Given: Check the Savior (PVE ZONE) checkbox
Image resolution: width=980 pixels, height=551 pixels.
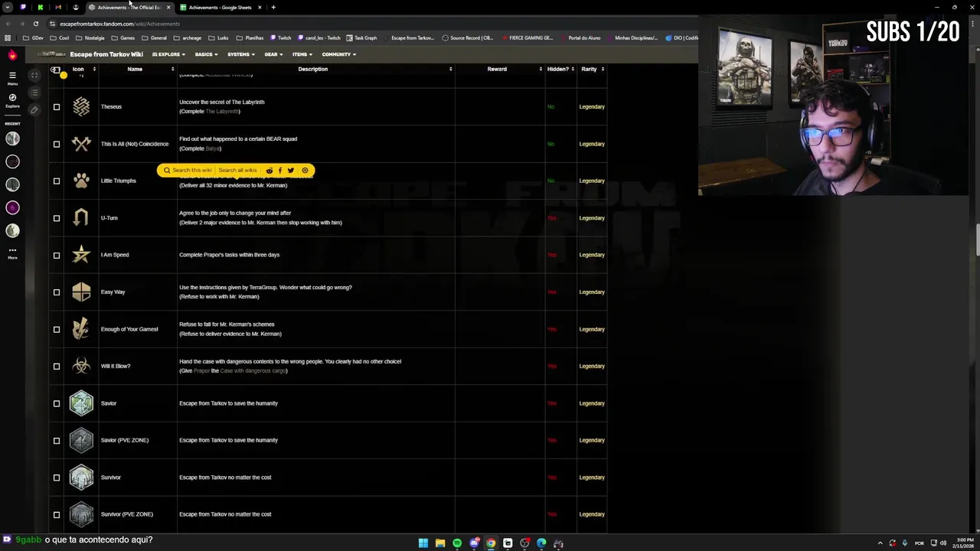Looking at the screenshot, I should (x=57, y=441).
